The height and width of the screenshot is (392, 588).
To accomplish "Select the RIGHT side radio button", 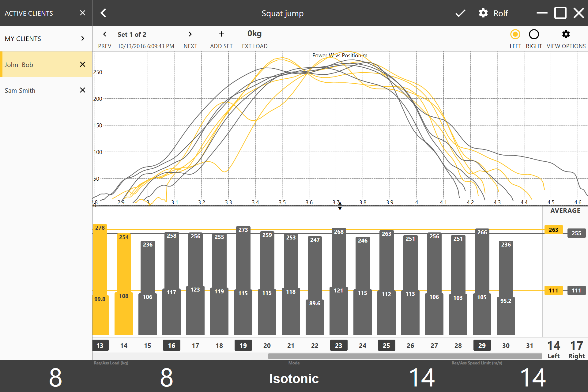I will [x=534, y=34].
